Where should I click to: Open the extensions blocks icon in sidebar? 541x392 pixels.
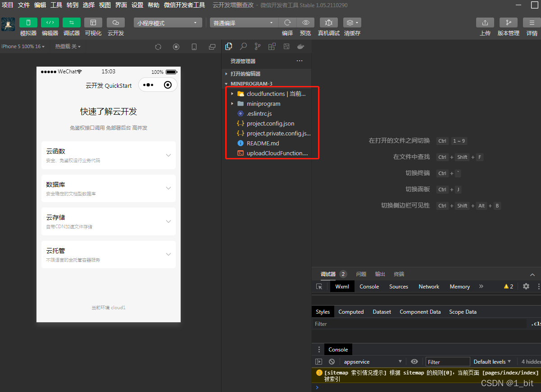pyautogui.click(x=272, y=46)
